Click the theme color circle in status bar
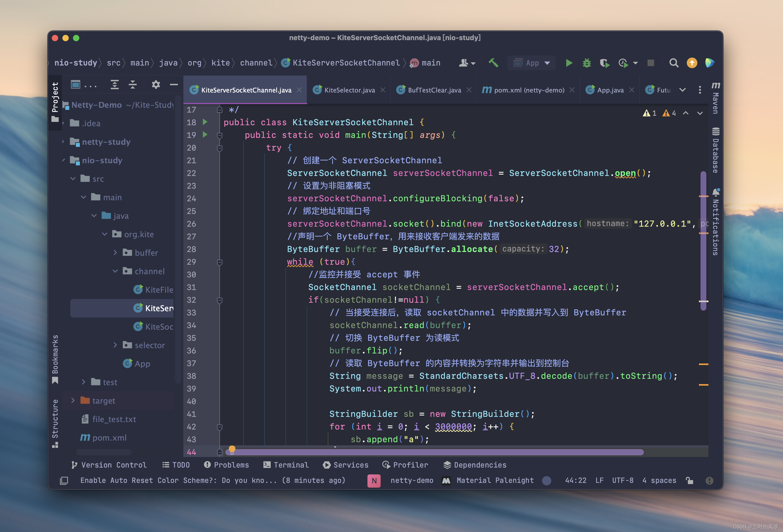Viewport: 783px width, 532px height. [x=546, y=480]
